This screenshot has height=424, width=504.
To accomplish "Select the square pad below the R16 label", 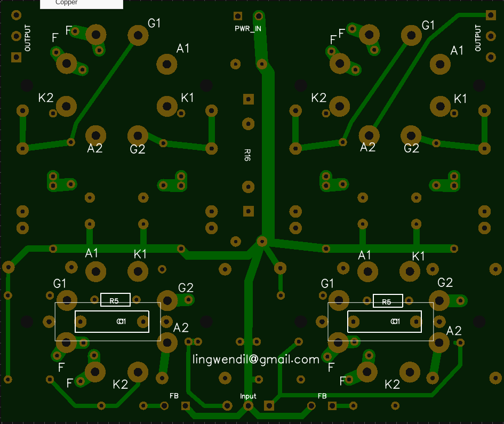I will 249,211.
